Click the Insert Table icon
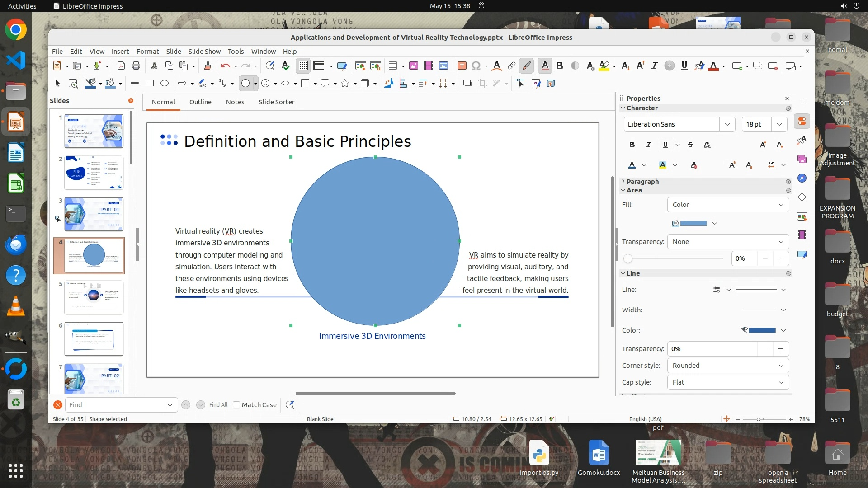 coord(393,66)
